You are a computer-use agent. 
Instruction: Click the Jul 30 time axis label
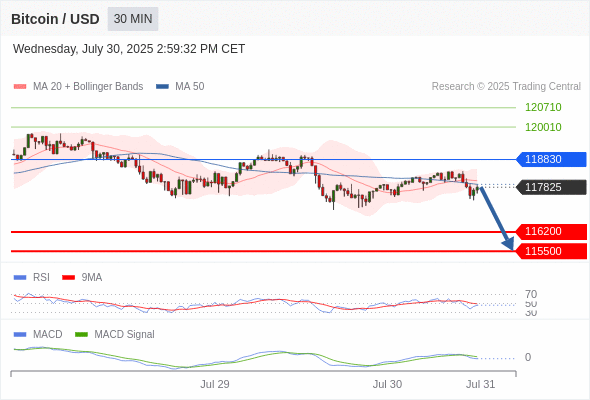pos(387,384)
